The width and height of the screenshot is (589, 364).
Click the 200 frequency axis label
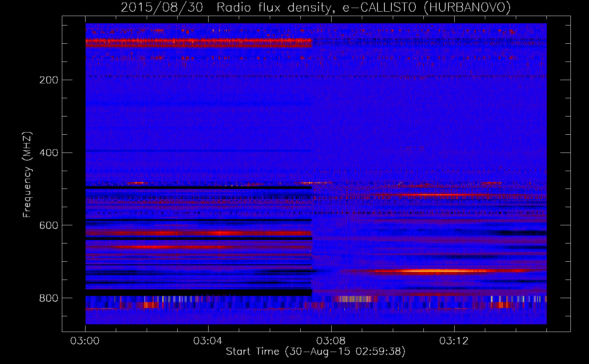48,80
